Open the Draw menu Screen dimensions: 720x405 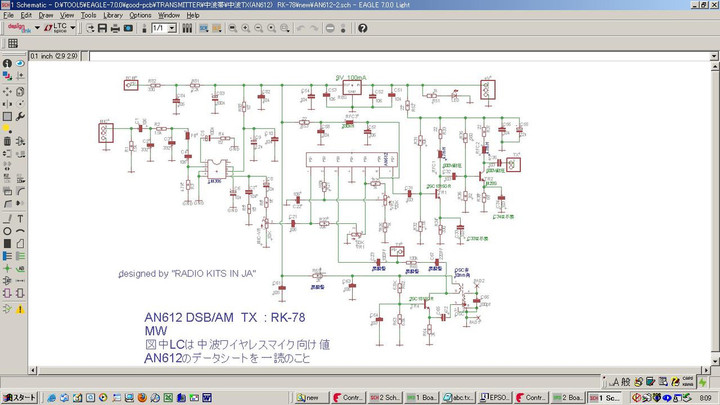pos(46,15)
